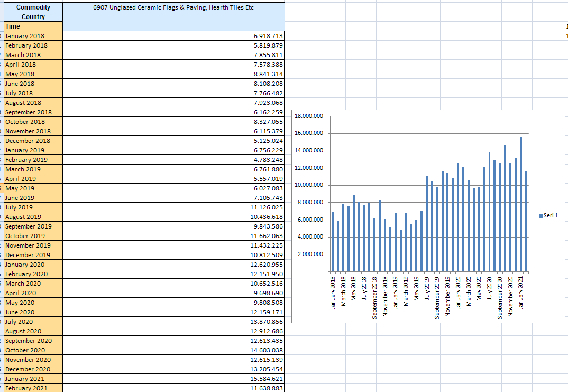The width and height of the screenshot is (568, 392).
Task: Select the May 2018 row label
Action: pyautogui.click(x=33, y=74)
